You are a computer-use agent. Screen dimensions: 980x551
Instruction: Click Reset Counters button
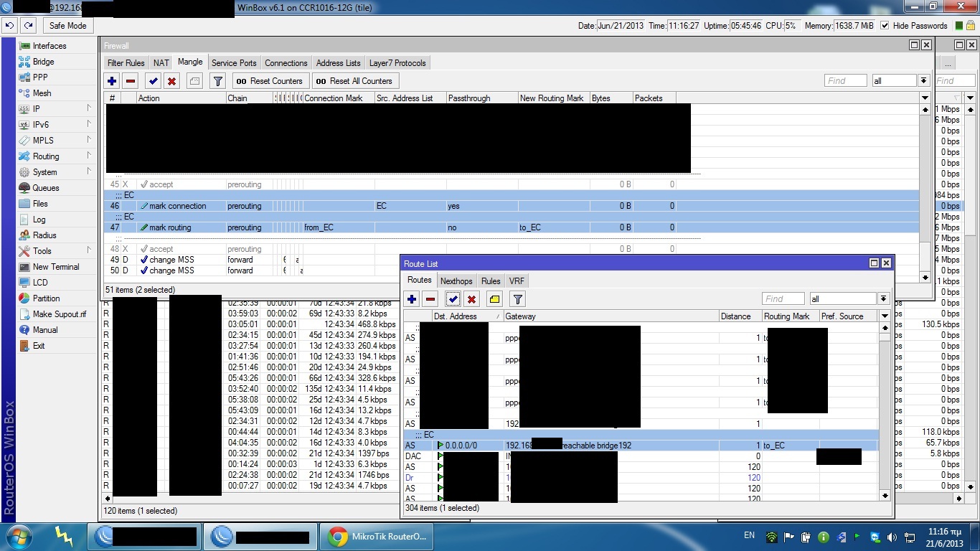(270, 81)
